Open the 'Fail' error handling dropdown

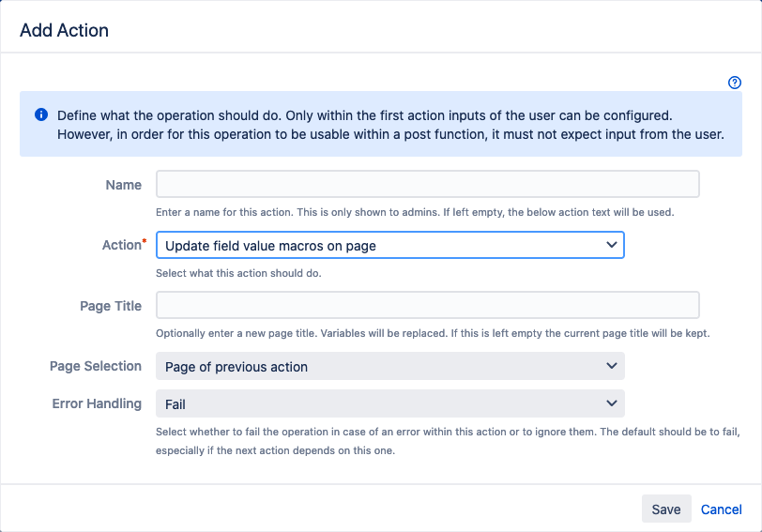tap(389, 403)
